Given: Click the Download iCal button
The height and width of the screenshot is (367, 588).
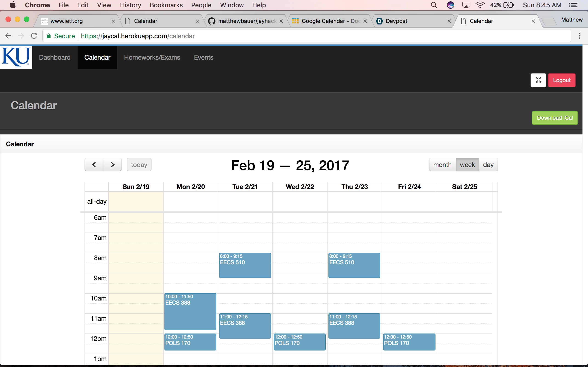Looking at the screenshot, I should click(x=555, y=118).
